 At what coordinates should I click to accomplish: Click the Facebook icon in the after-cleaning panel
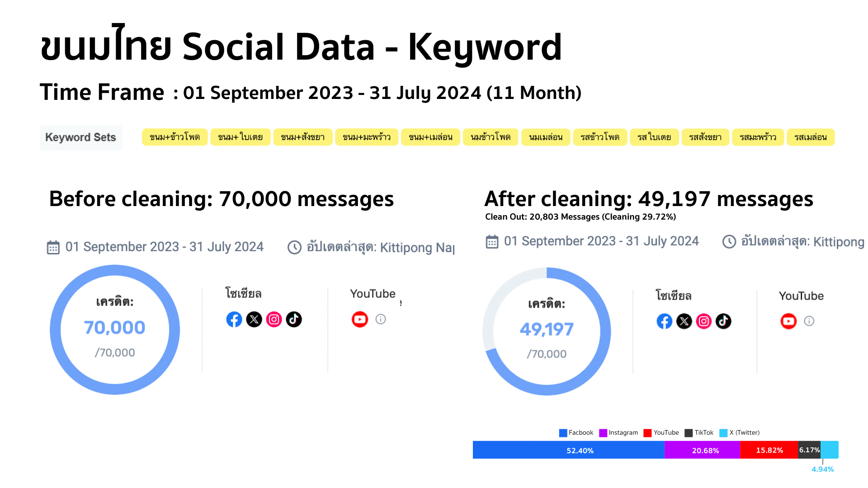[x=665, y=321]
